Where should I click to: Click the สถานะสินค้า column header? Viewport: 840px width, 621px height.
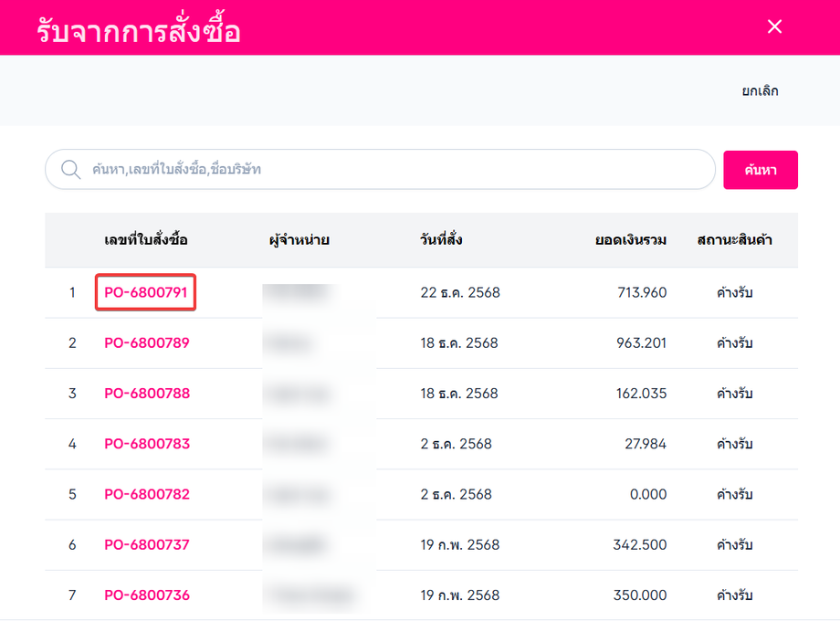734,239
